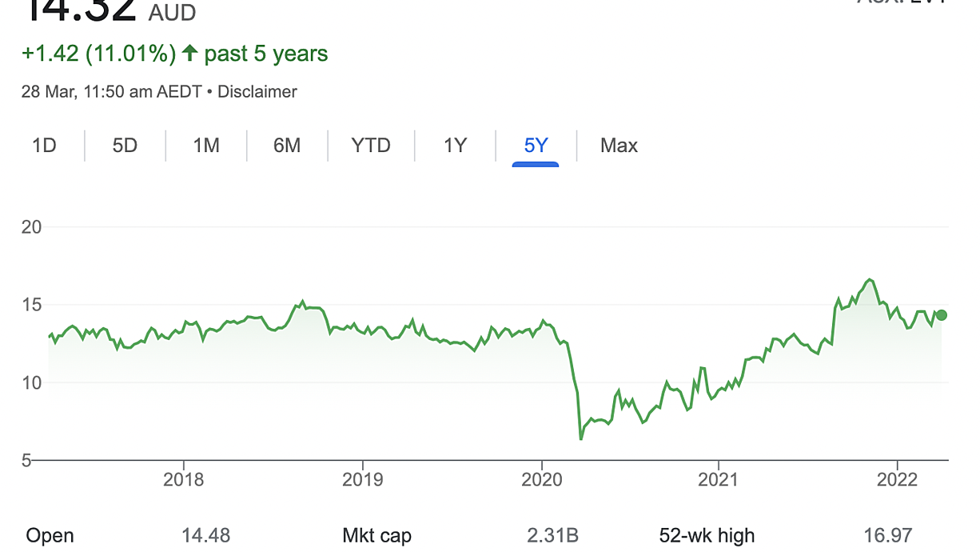This screenshot has height=552, width=980.
Task: Click the 2020 x-axis label
Action: [x=541, y=480]
